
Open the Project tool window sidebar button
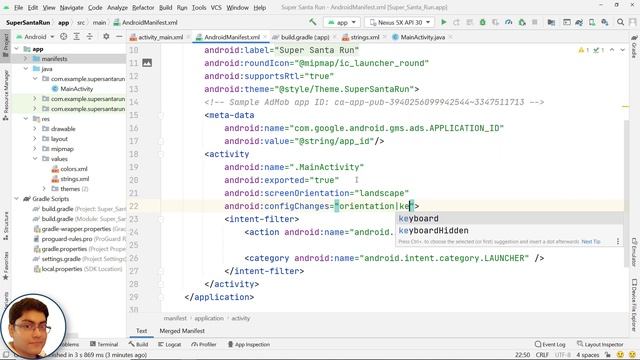[x=6, y=45]
